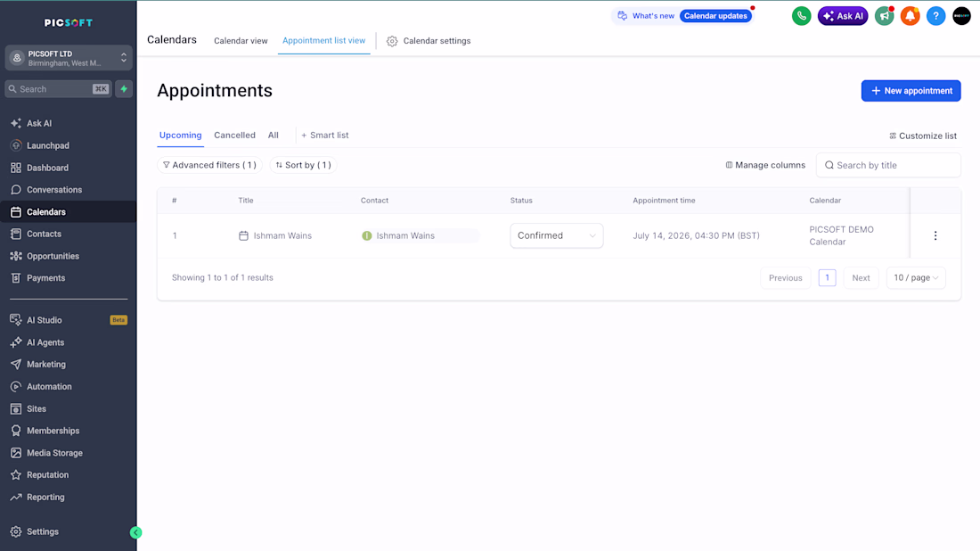980x551 pixels.
Task: Open Advanced filters (1)
Action: 209,165
